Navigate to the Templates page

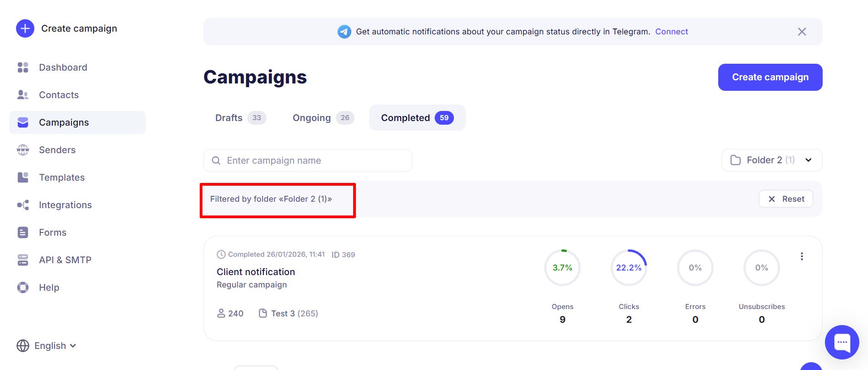61,177
